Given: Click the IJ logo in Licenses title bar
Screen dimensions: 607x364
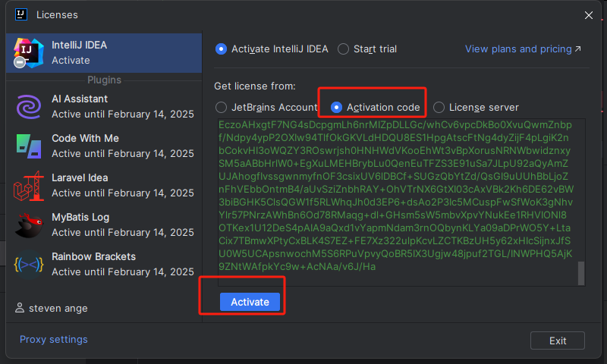Looking at the screenshot, I should click(x=21, y=14).
